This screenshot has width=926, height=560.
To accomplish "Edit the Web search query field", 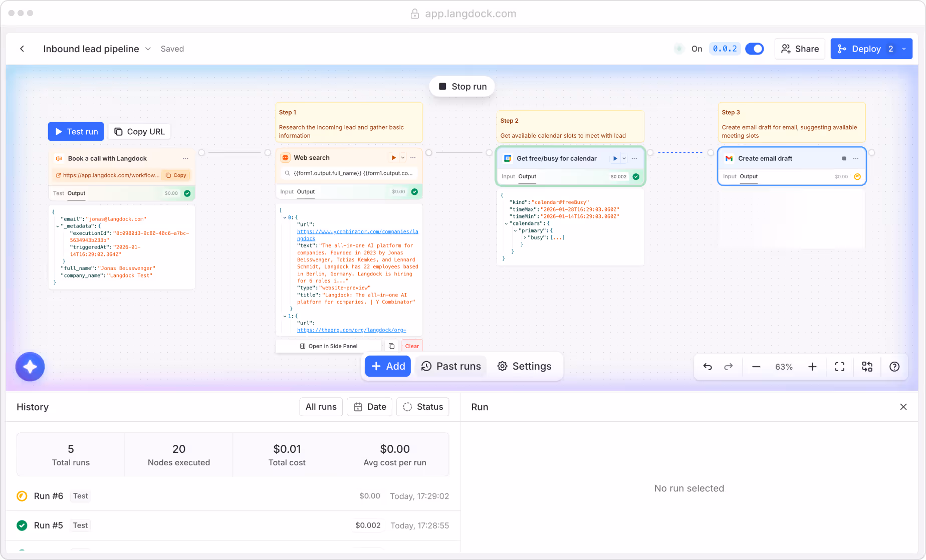I will (x=349, y=173).
